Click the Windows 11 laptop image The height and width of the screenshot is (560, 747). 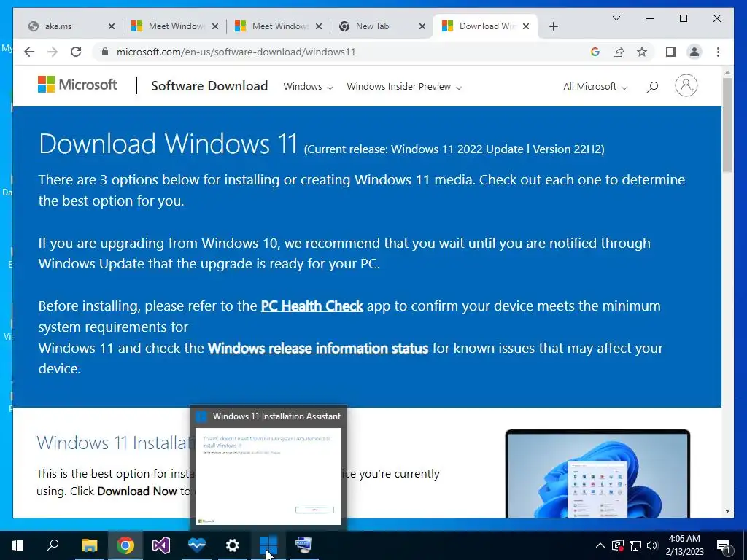point(597,473)
